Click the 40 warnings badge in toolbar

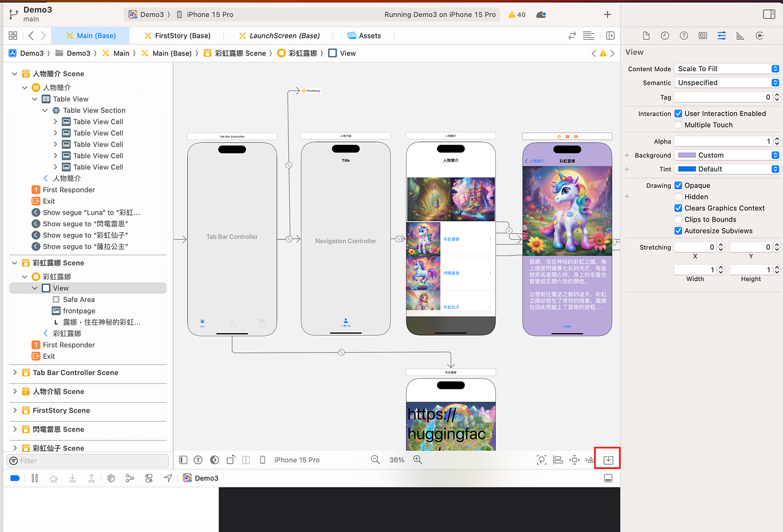[x=515, y=13]
